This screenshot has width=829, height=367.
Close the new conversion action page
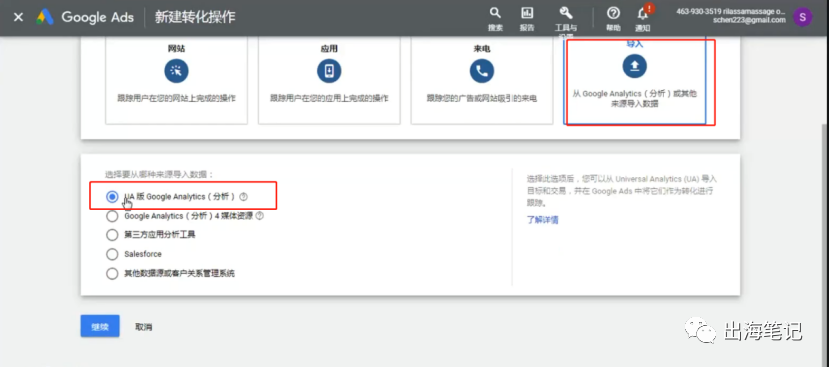coord(18,17)
